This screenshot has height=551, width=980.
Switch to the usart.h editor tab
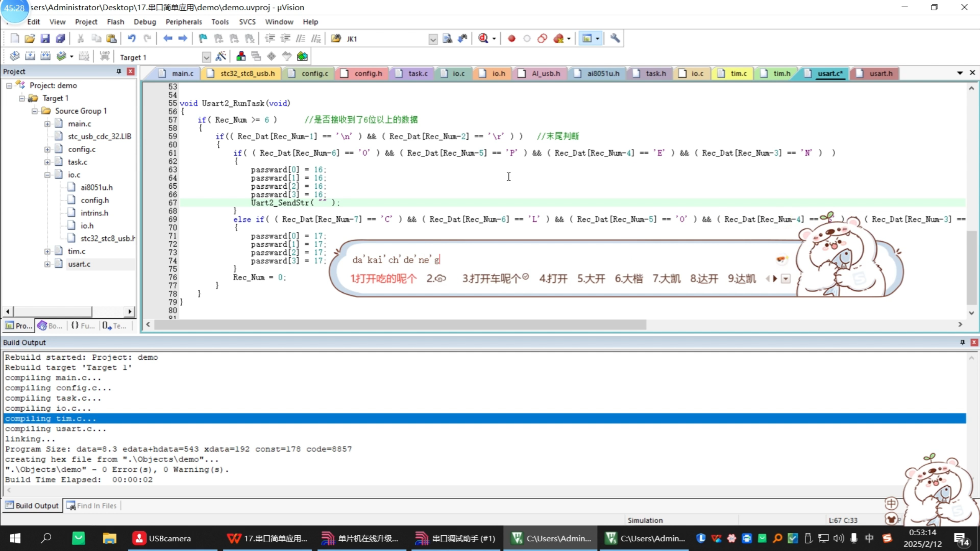[880, 73]
